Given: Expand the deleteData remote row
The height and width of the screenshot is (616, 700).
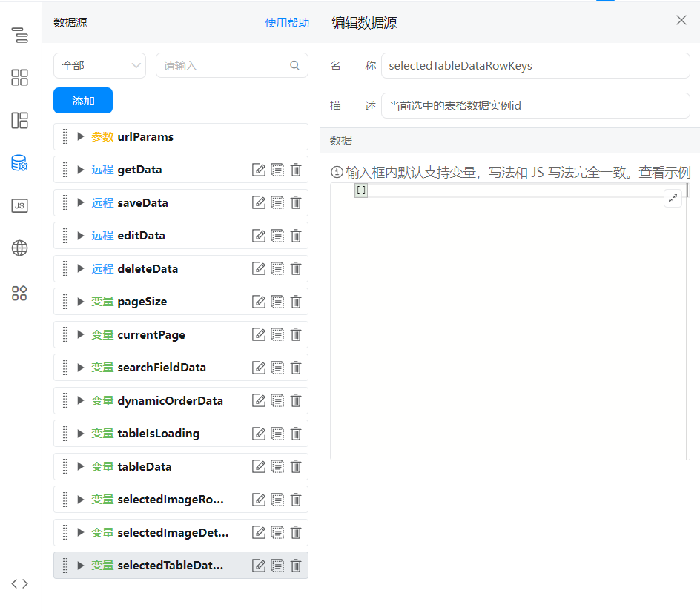Looking at the screenshot, I should (81, 269).
